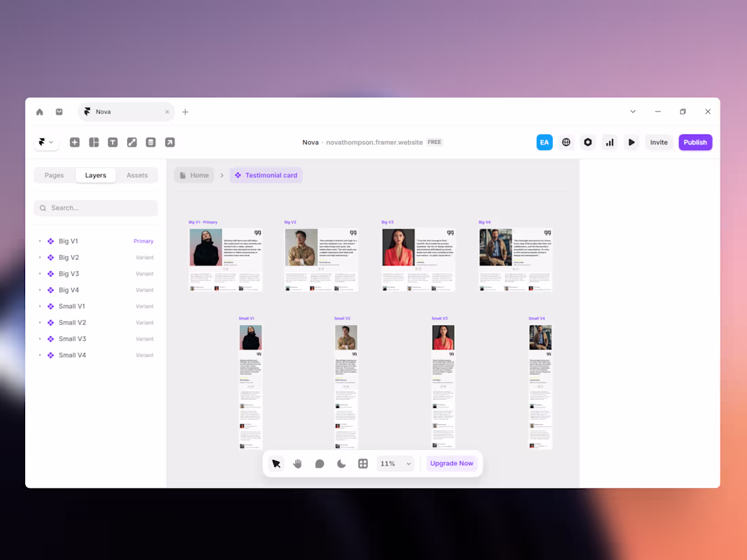Expand the Big V4 layer

[x=40, y=290]
